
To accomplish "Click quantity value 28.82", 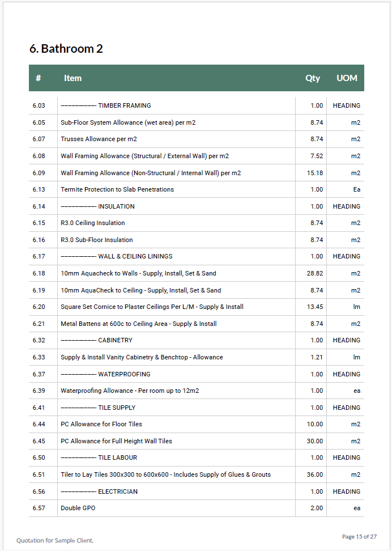I will (315, 273).
